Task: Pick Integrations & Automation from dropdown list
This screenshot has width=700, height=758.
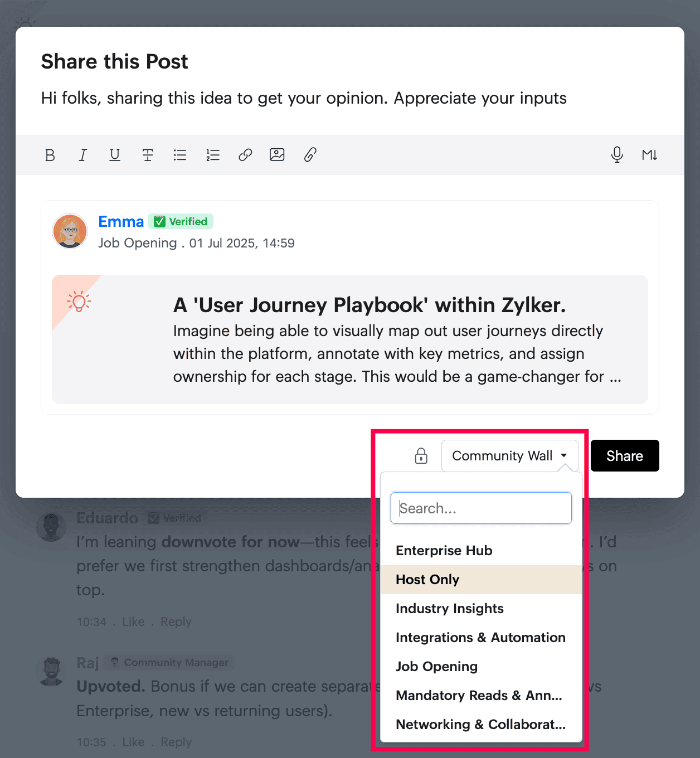Action: tap(481, 638)
